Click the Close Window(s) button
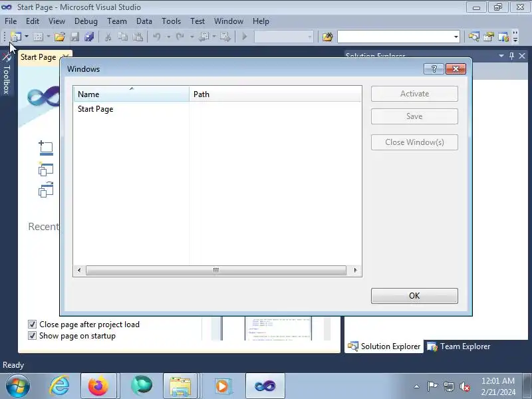 click(x=414, y=142)
